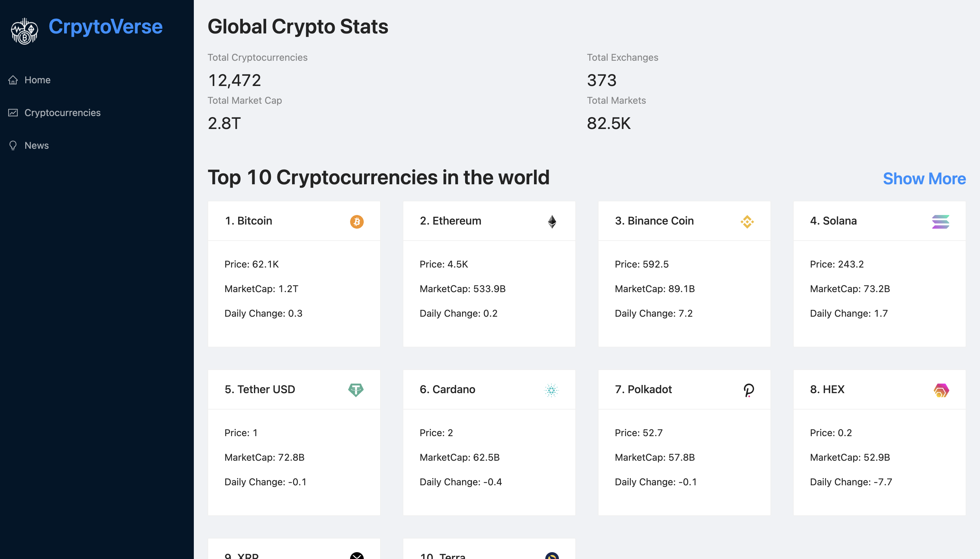Screen dimensions: 980x559
Task: Click the Cryptocurrencies chart icon
Action: tap(13, 113)
